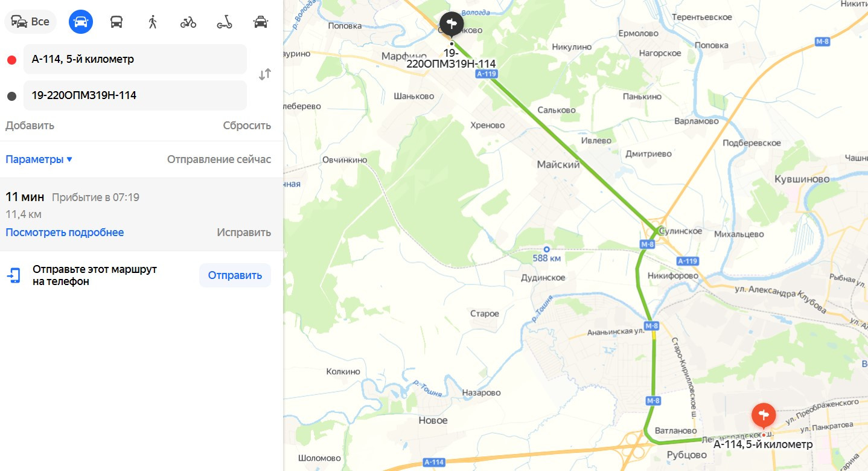Swap start and destination points
The image size is (868, 471).
click(265, 74)
